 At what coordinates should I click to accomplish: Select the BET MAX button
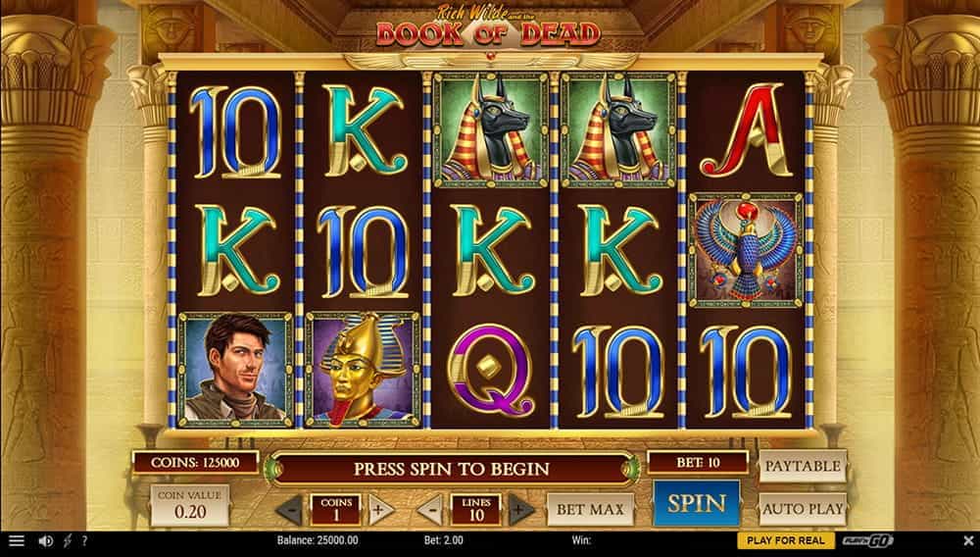[591, 510]
